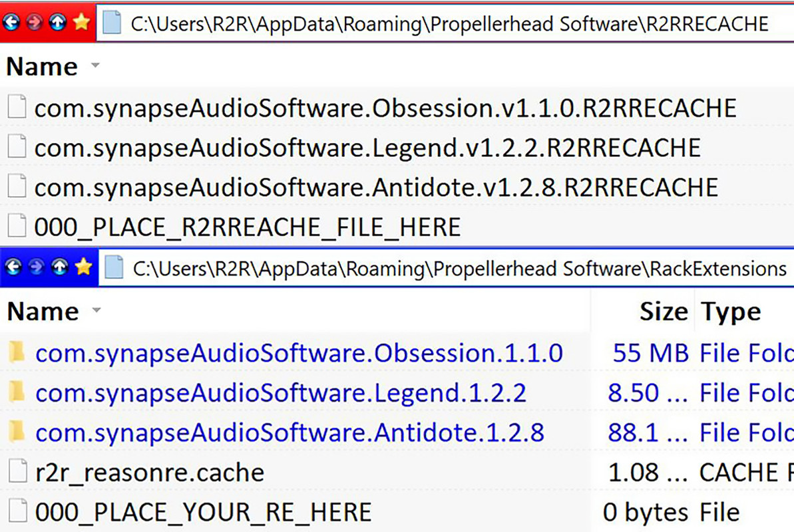Image resolution: width=794 pixels, height=532 pixels.
Task: Select com.synapseAudioSoftware.Obsession.v1.1.0.R2RRECACHE file
Action: [385, 108]
